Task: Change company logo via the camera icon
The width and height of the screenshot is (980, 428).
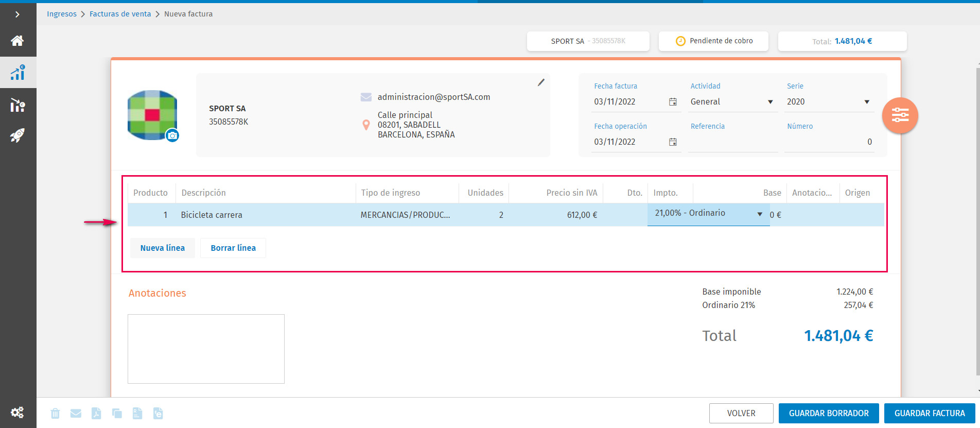Action: click(x=172, y=135)
